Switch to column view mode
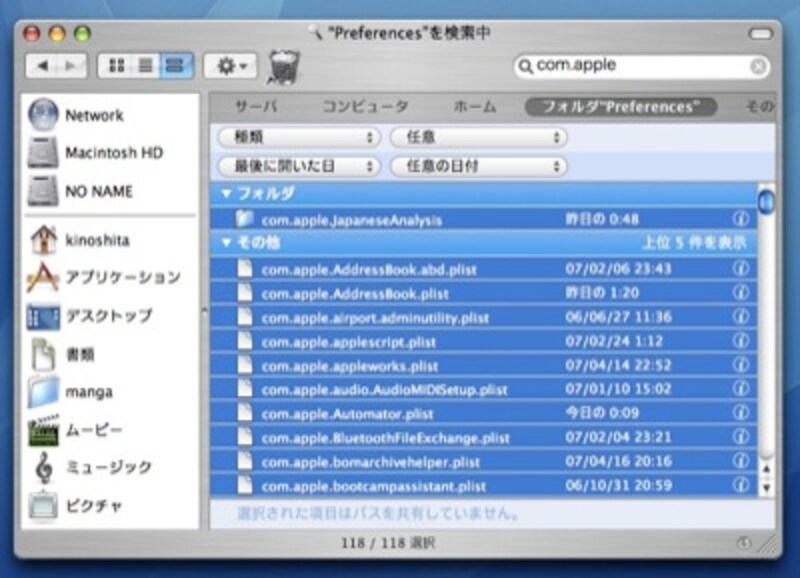This screenshot has height=578, width=800. pyautogui.click(x=176, y=65)
